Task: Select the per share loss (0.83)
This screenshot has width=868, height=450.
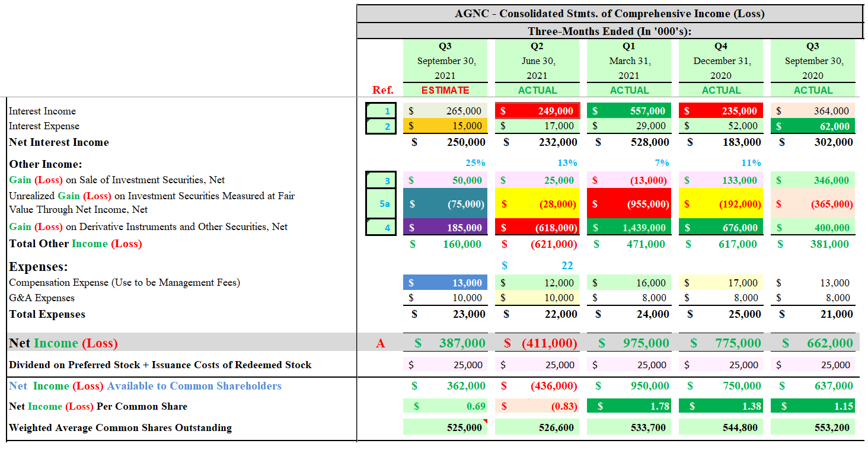Action: click(x=537, y=406)
